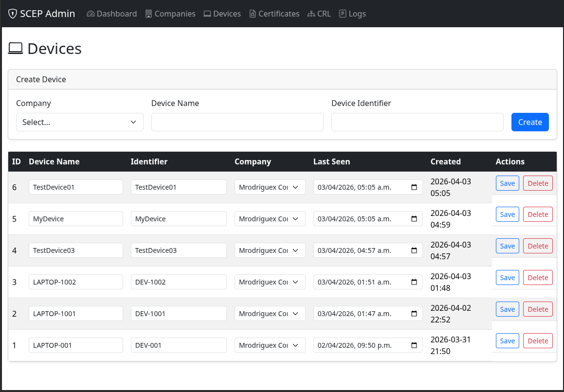Open the Certificates nav item
564x392 pixels.
274,14
